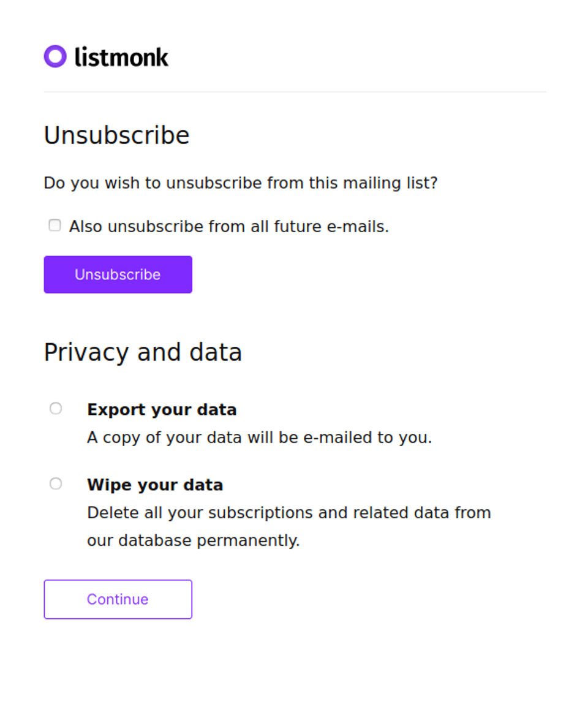Screen dimensions: 588x704
Task: Click the purple listmonk circle logo icon
Action: click(x=55, y=56)
